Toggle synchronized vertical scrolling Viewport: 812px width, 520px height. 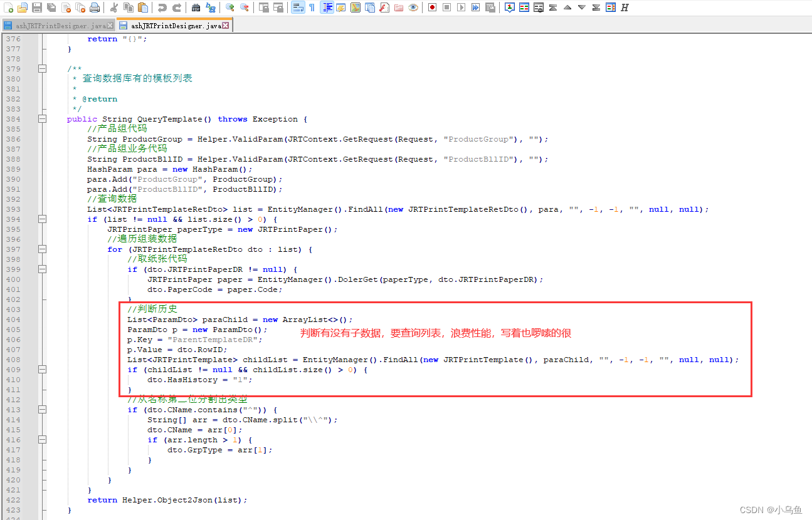tap(263, 8)
